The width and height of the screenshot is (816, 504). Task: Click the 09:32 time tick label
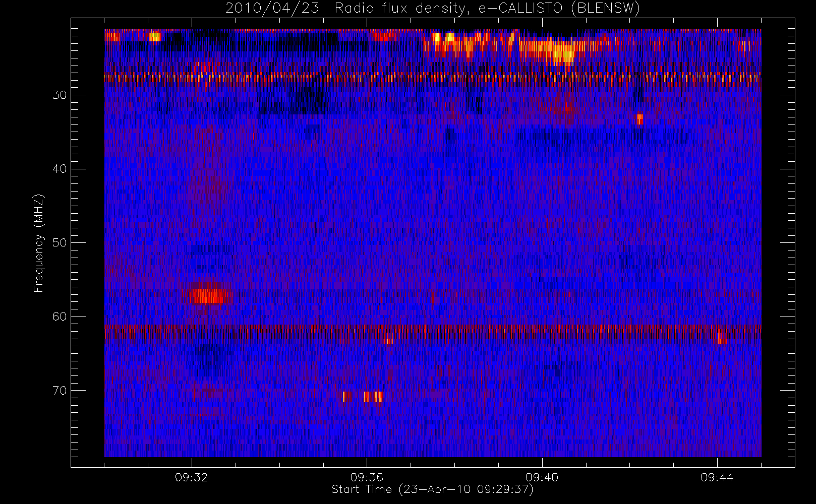(x=191, y=477)
